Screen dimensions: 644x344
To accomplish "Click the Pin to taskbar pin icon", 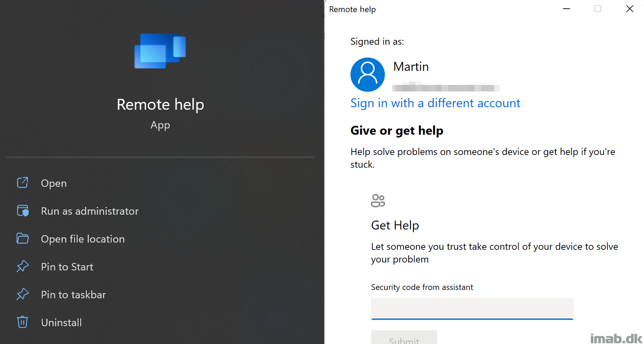I will 22,294.
